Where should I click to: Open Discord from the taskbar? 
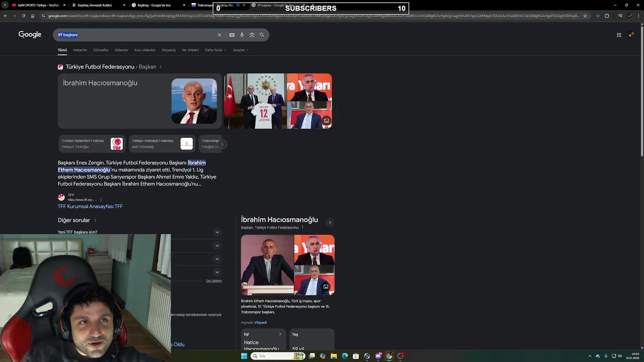point(378,356)
